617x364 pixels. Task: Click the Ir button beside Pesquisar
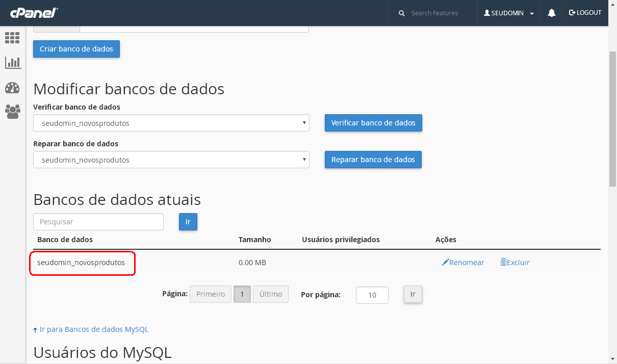click(x=188, y=222)
